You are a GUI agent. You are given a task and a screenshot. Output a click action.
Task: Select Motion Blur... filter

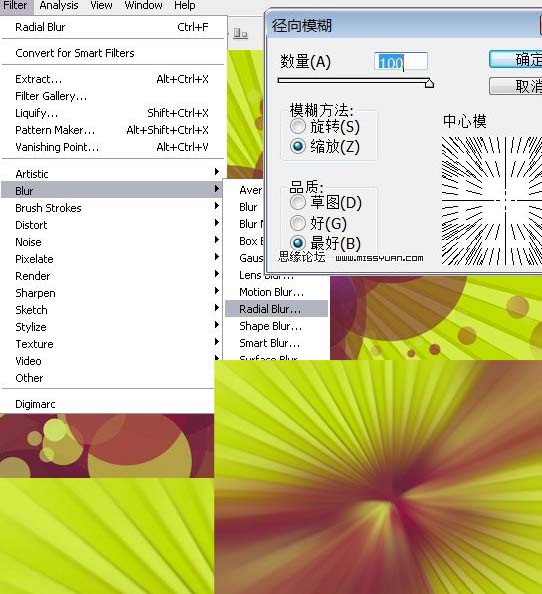coord(276,292)
